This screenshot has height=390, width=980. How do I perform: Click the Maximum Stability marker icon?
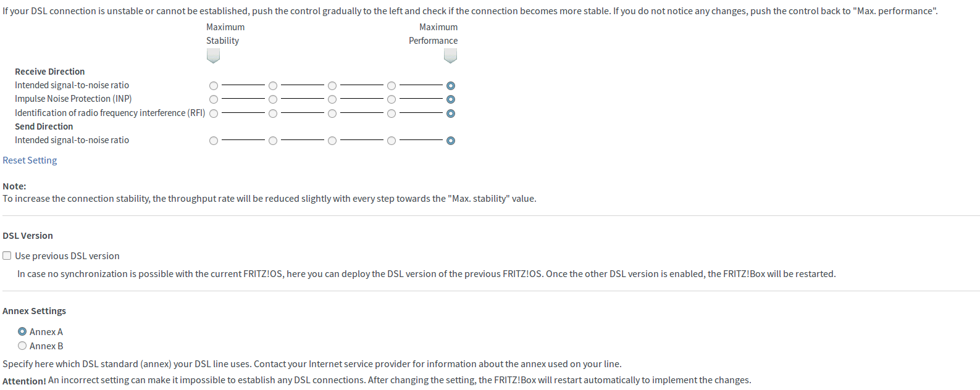point(213,56)
